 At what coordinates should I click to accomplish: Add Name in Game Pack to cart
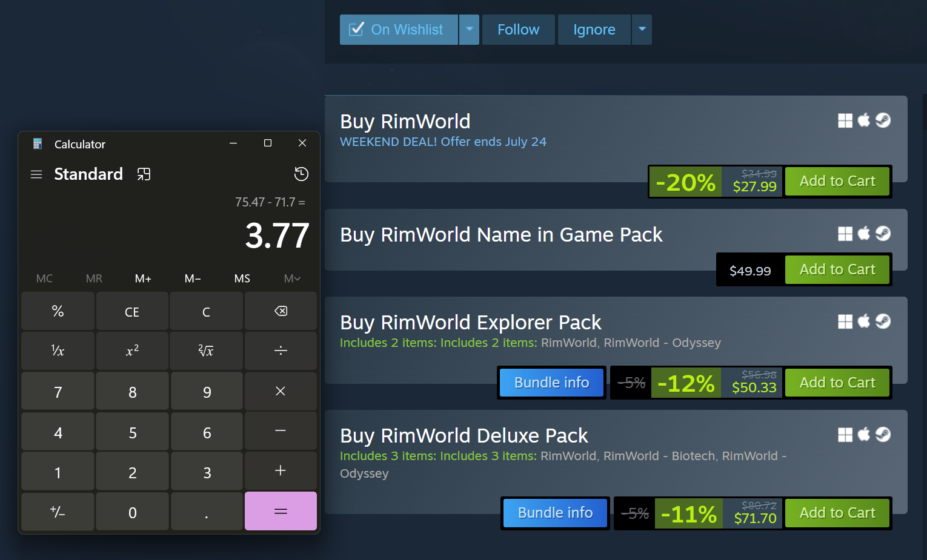pyautogui.click(x=837, y=269)
